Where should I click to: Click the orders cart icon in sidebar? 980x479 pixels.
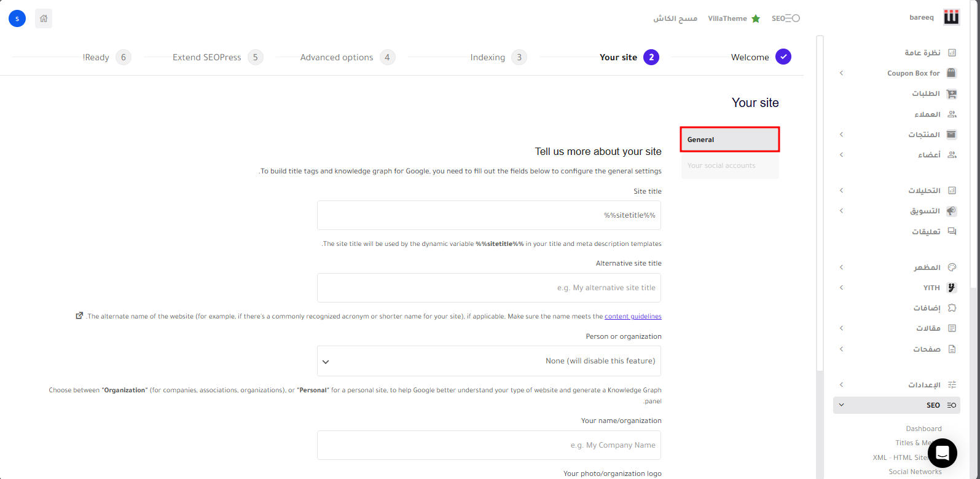point(951,94)
